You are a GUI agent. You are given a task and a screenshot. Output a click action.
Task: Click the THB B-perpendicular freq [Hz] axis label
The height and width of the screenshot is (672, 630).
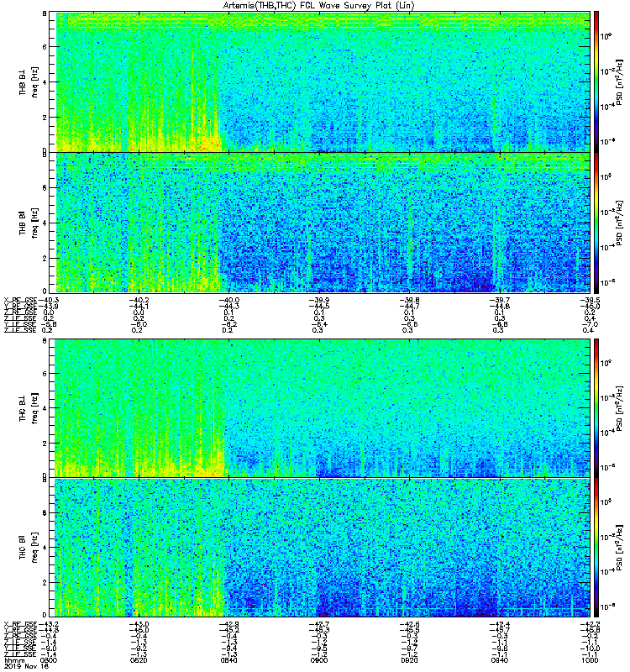(x=34, y=81)
